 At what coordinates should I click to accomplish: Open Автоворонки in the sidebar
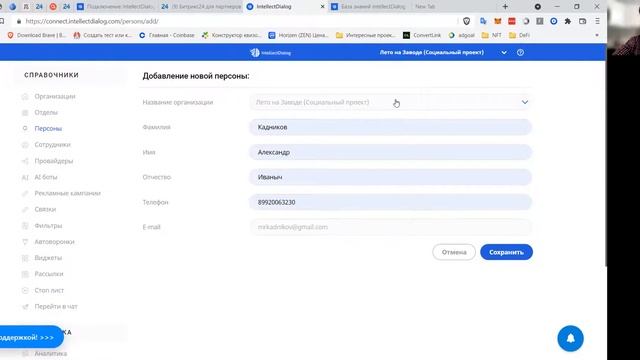54,242
